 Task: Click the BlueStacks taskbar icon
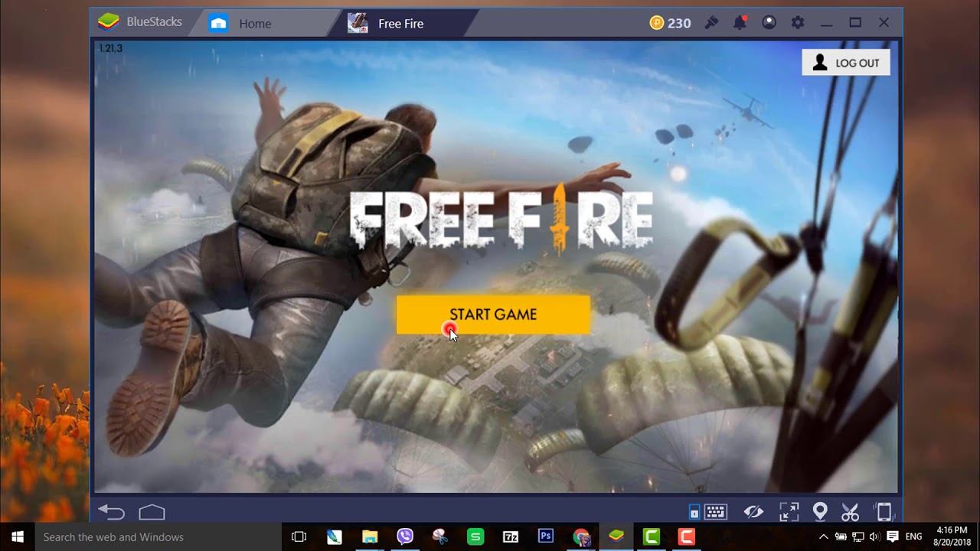(616, 536)
